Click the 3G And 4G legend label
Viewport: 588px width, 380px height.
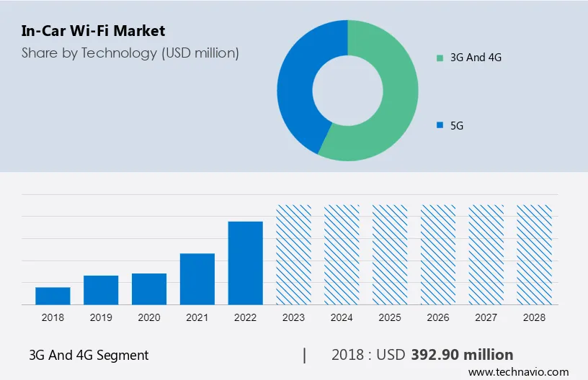click(x=476, y=58)
